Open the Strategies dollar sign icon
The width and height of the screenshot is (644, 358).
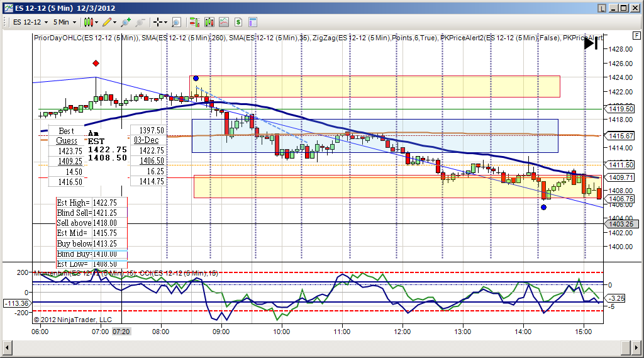238,22
